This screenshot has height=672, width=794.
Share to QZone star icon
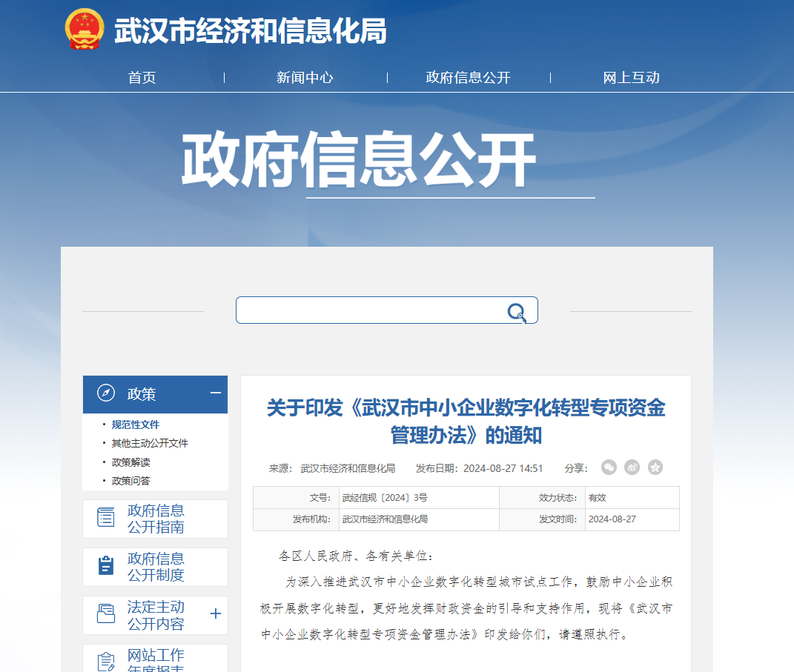[655, 468]
